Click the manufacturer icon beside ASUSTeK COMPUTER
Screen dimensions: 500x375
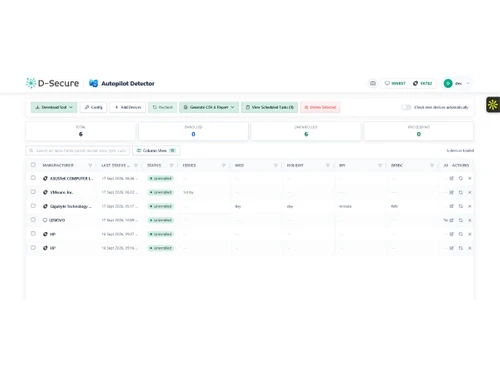click(45, 178)
